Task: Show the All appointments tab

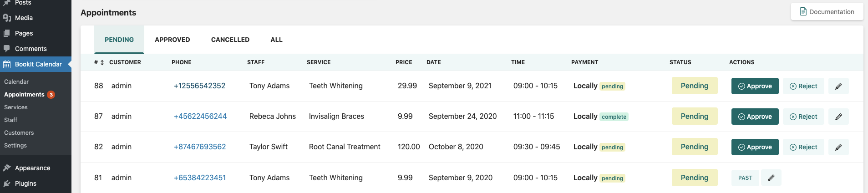Action: (x=276, y=40)
